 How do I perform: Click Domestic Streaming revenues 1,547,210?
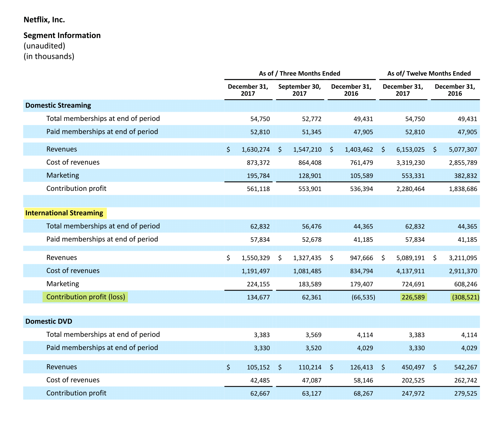[x=307, y=150]
